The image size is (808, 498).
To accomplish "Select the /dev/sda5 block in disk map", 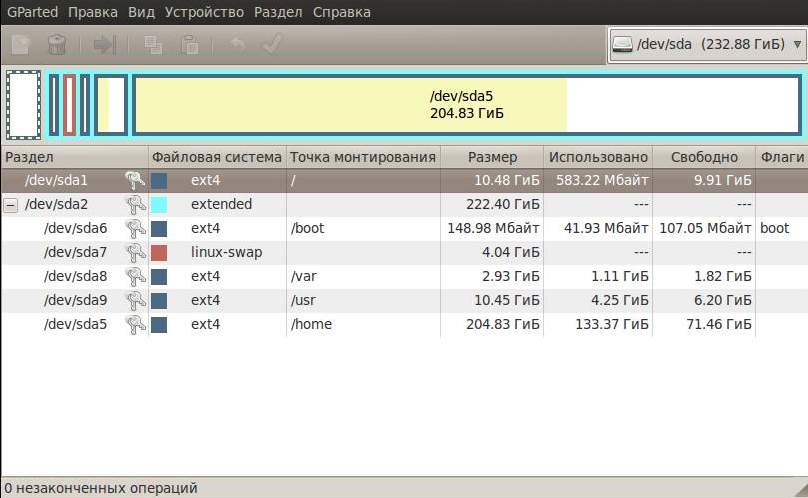I will [x=466, y=104].
